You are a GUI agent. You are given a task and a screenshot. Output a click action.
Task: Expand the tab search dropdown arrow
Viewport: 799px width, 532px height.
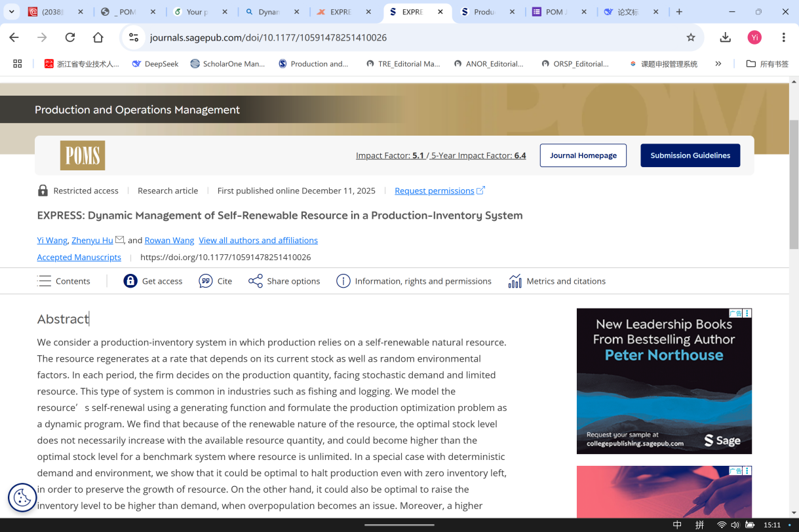[x=11, y=12]
